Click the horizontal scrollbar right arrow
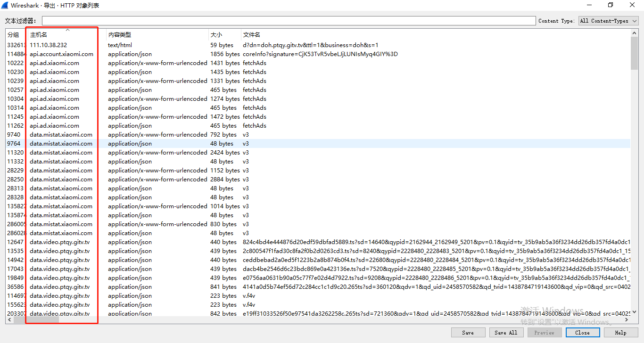 pos(627,320)
